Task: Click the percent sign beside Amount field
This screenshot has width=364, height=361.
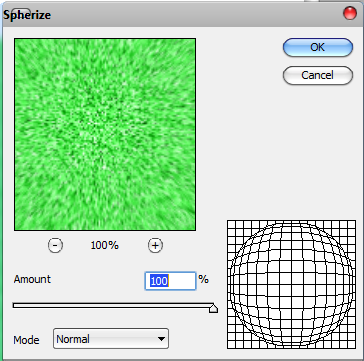Action: click(204, 279)
